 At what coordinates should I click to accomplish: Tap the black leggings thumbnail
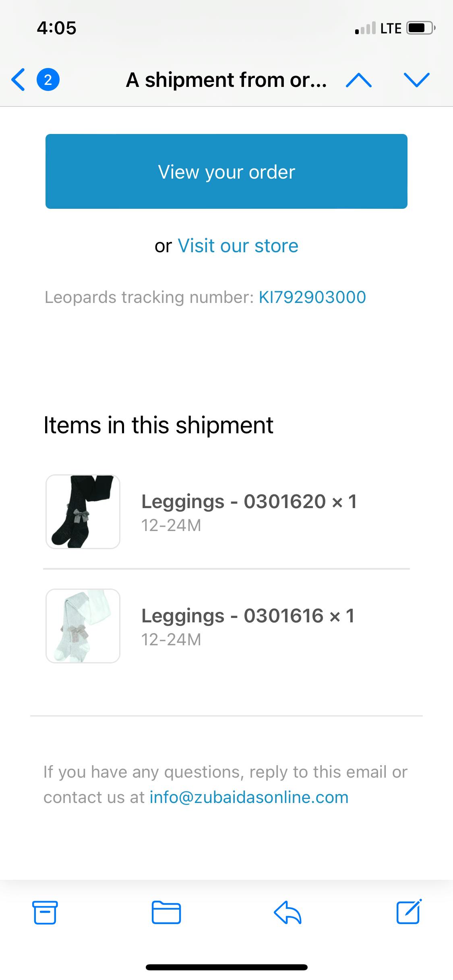tap(83, 512)
